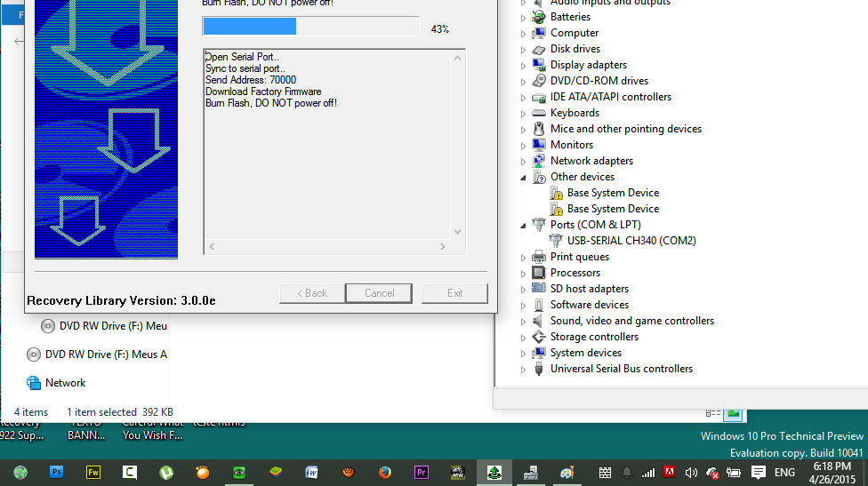Collapse the Other devices node
This screenshot has height=486, width=868.
click(x=524, y=178)
